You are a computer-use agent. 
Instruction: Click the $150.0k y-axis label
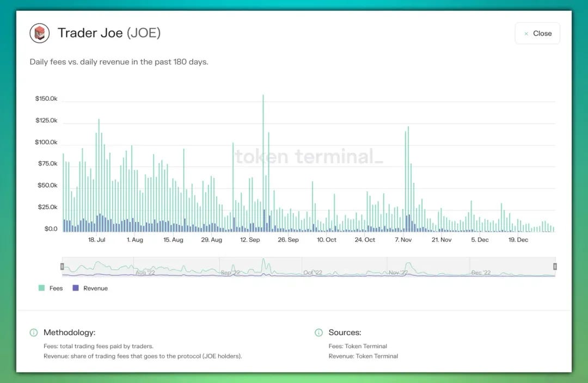click(x=46, y=98)
